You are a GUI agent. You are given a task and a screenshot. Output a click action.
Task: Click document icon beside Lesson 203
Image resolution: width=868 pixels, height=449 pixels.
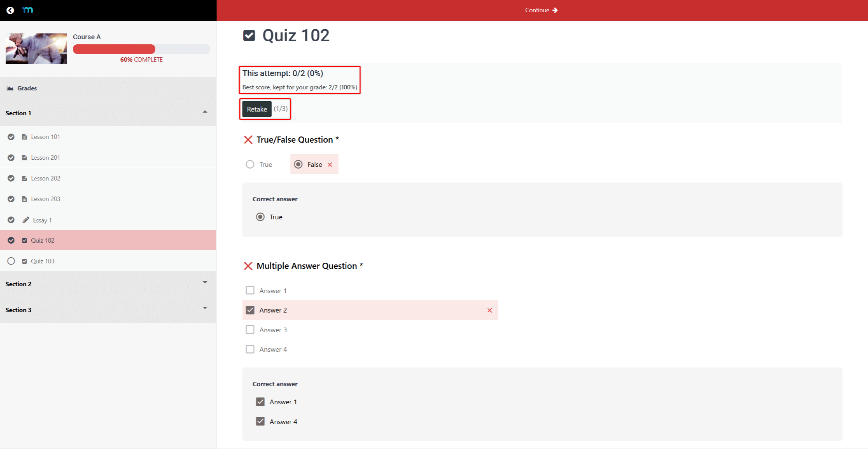24,199
